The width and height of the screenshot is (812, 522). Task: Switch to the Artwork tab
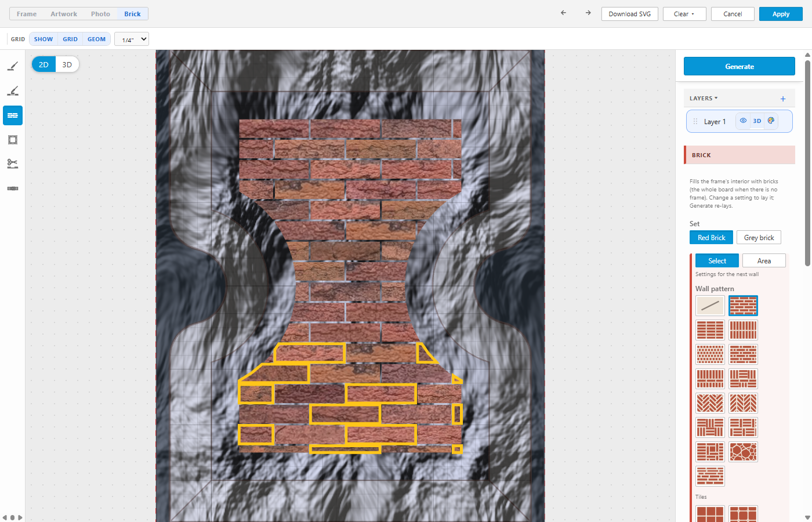(64, 14)
